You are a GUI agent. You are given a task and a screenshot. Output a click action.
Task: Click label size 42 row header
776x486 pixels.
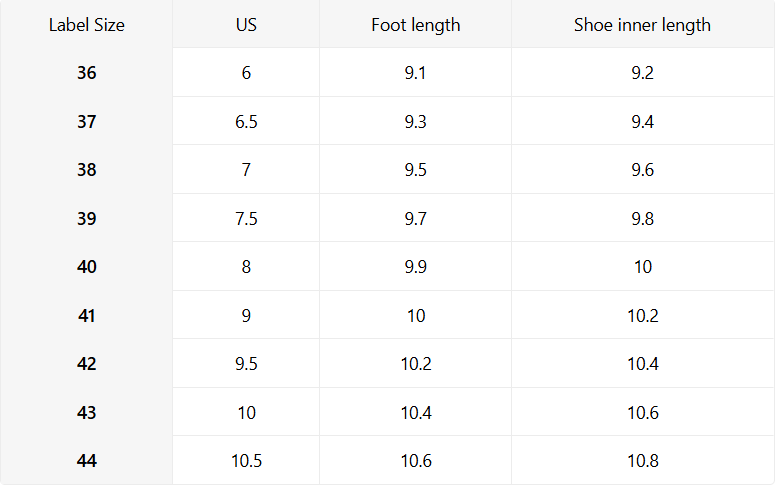tap(87, 364)
